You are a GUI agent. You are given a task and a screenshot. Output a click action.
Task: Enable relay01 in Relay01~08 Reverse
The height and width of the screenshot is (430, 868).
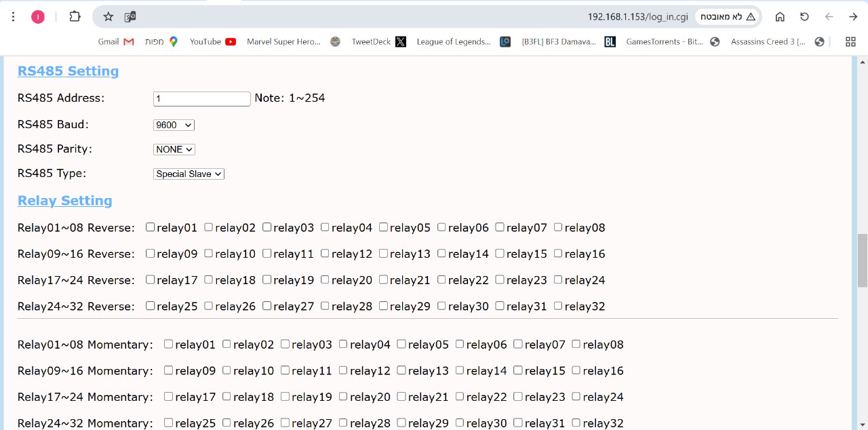151,227
